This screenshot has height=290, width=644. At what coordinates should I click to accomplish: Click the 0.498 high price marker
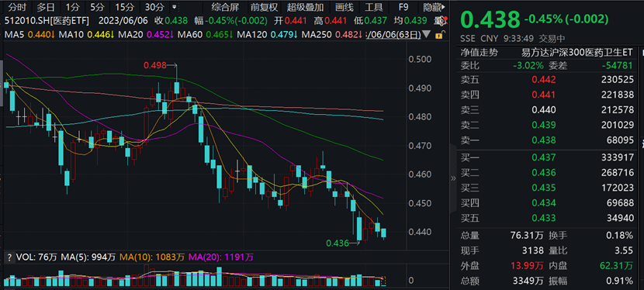pyautogui.click(x=154, y=65)
